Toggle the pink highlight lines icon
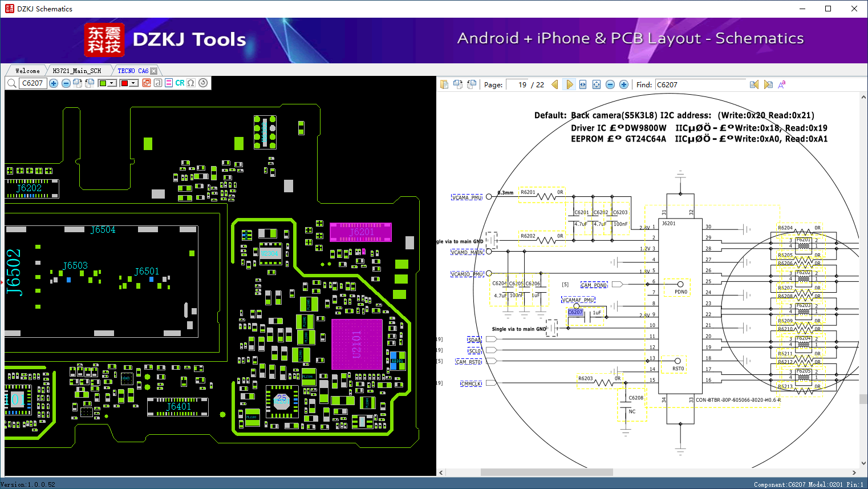The height and width of the screenshot is (489, 868). click(168, 83)
